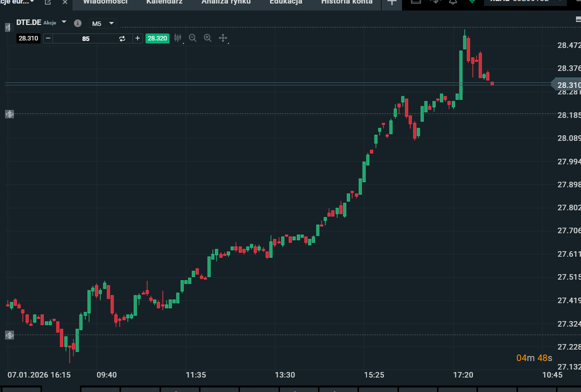Zoom in the chart with magnifier plus

(x=207, y=38)
